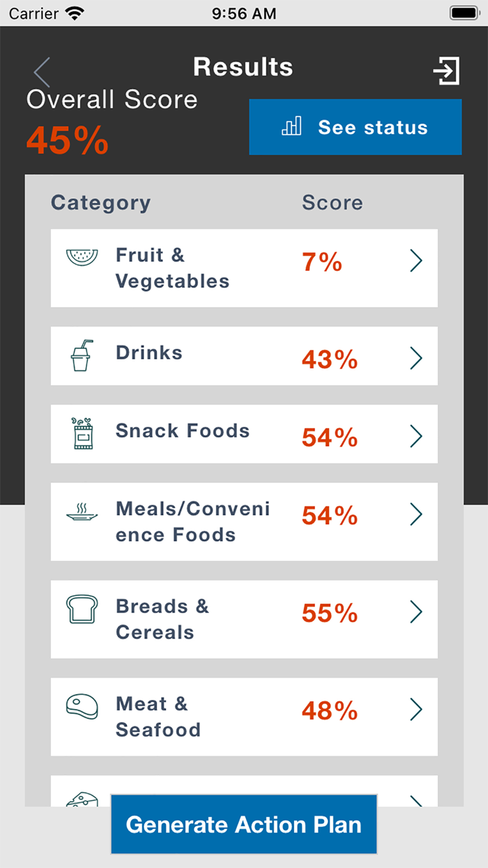Open Breads & Cereals chevron
The width and height of the screenshot is (488, 868).
[416, 612]
